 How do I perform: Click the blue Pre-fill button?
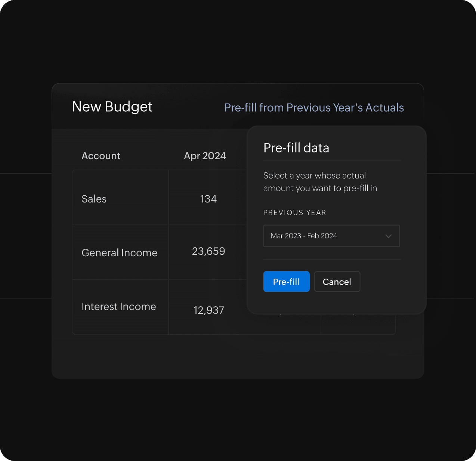pyautogui.click(x=286, y=282)
